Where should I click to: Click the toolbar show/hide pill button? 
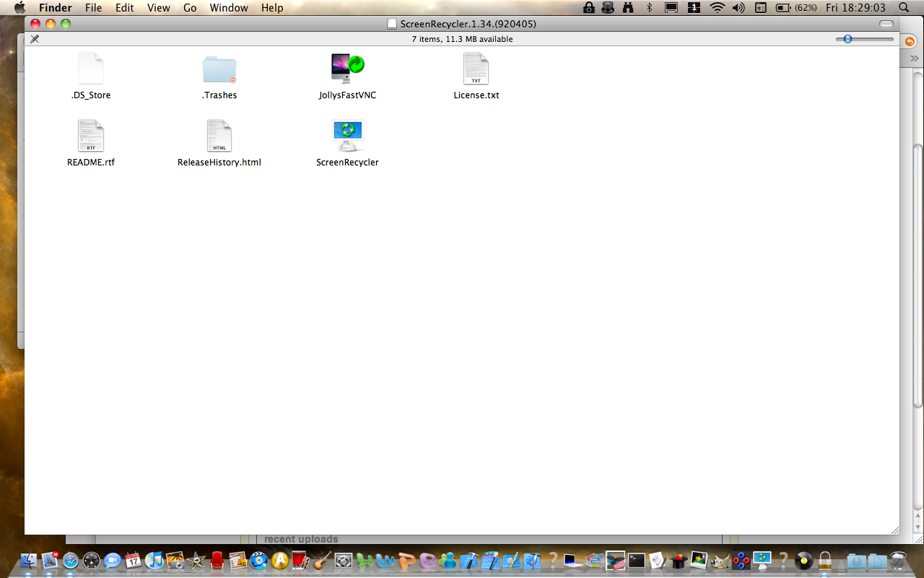click(886, 24)
